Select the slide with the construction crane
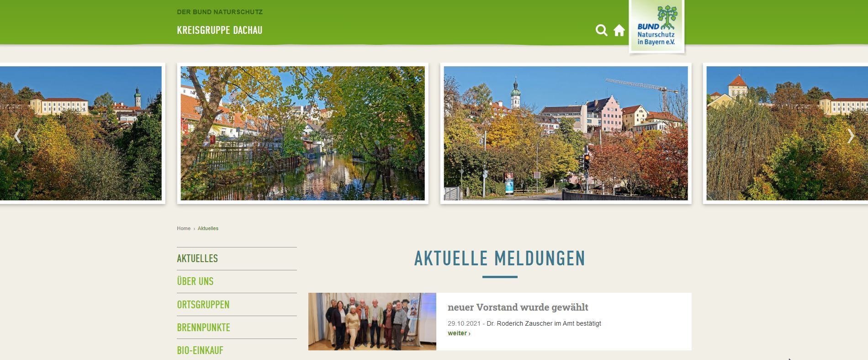This screenshot has height=360, width=868. click(566, 133)
